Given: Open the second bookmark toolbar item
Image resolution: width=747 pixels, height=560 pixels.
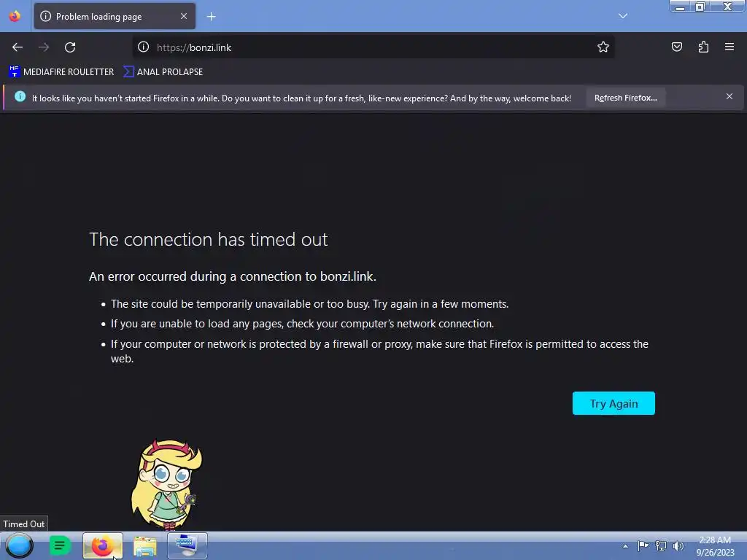Looking at the screenshot, I should pyautogui.click(x=163, y=72).
